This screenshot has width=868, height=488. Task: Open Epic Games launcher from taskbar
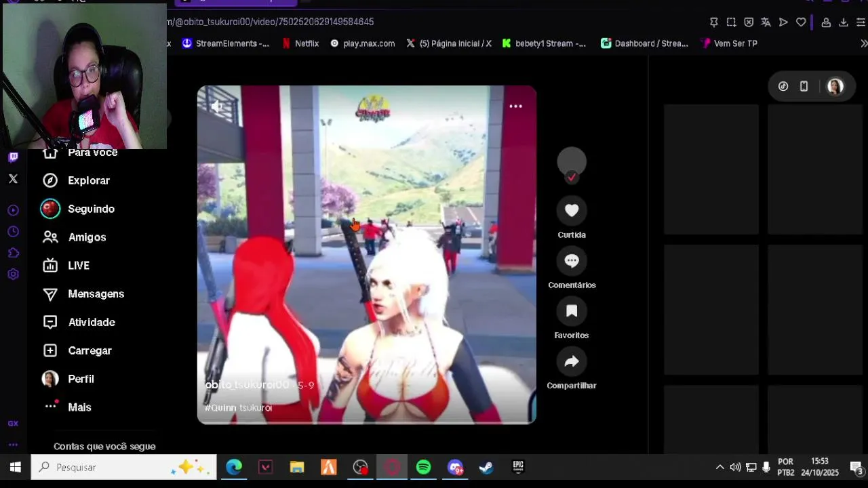(x=518, y=467)
